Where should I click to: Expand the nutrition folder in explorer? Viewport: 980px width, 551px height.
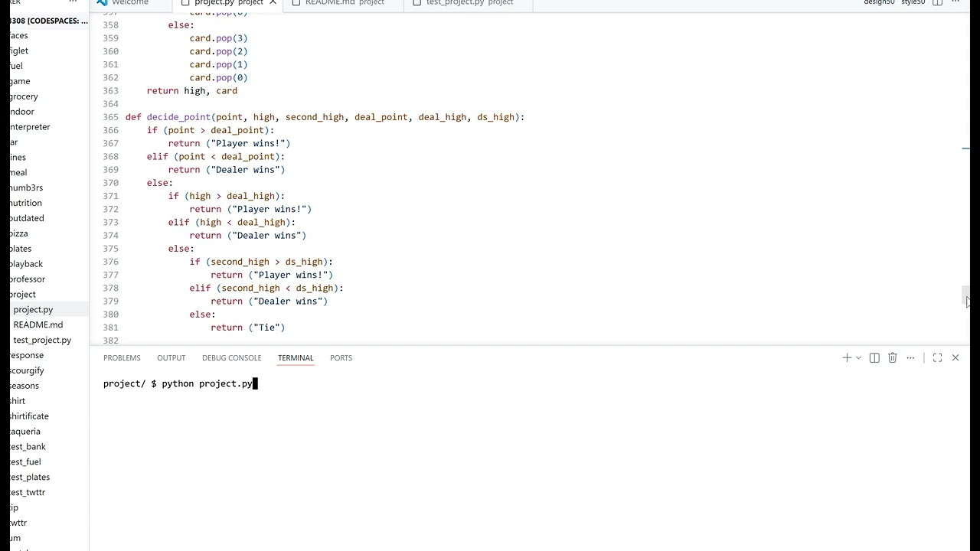pos(26,203)
